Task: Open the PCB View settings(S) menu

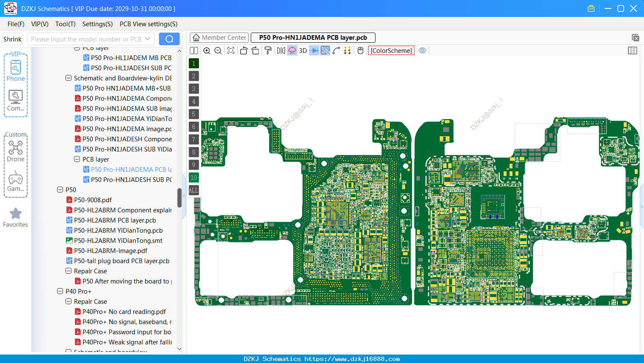Action: pyautogui.click(x=148, y=24)
